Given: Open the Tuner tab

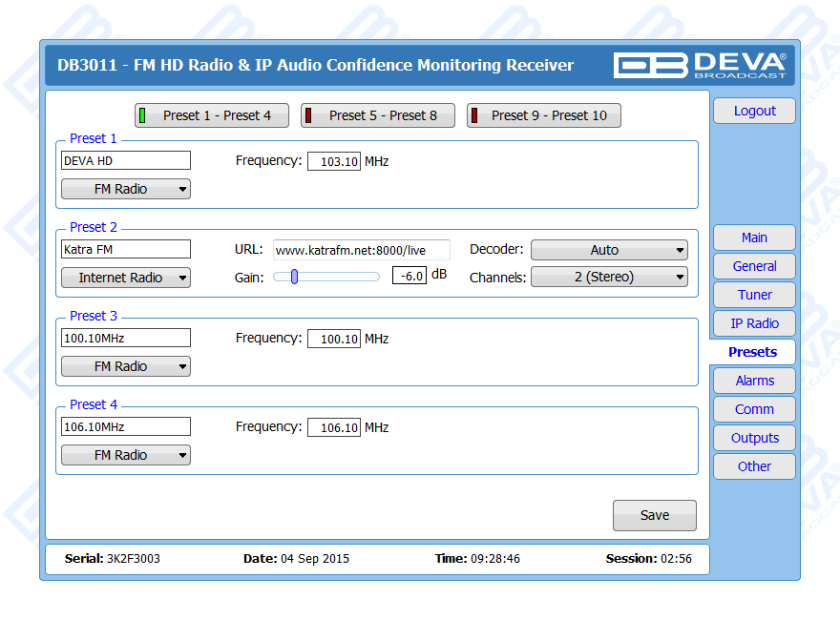Looking at the screenshot, I should click(754, 295).
